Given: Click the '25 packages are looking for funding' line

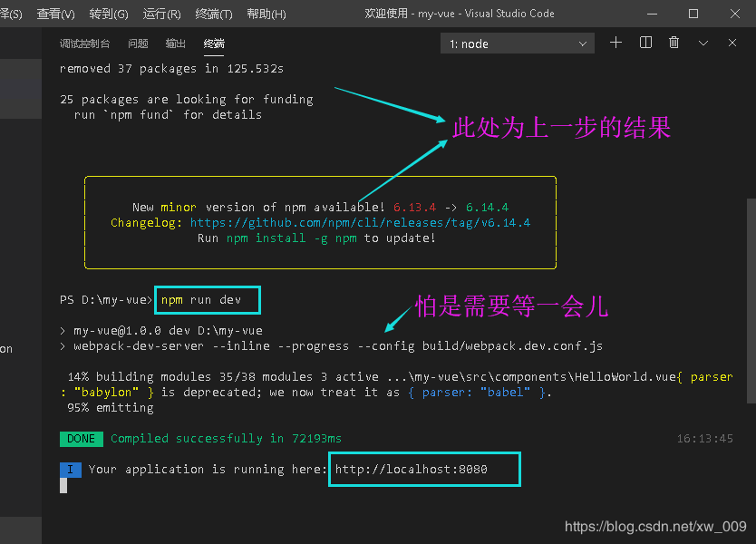Looking at the screenshot, I should point(187,100).
